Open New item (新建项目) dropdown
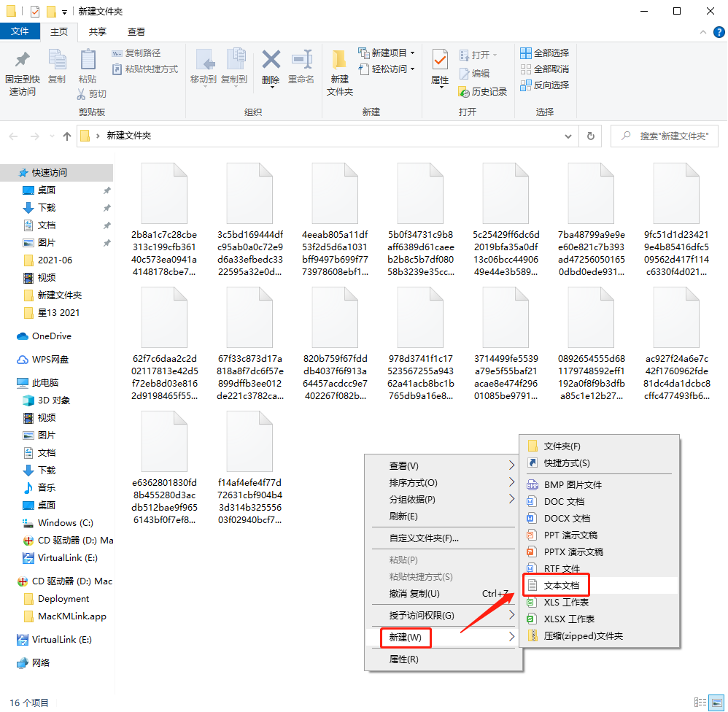The image size is (728, 712). pos(387,53)
